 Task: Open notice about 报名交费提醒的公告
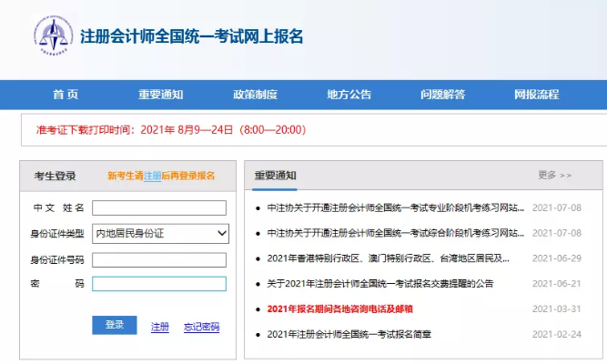[379, 283]
